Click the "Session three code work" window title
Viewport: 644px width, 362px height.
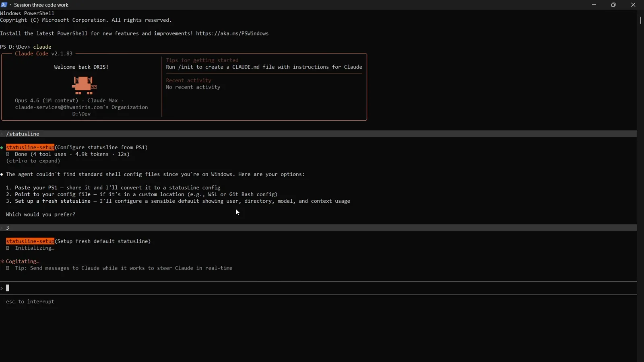point(41,5)
